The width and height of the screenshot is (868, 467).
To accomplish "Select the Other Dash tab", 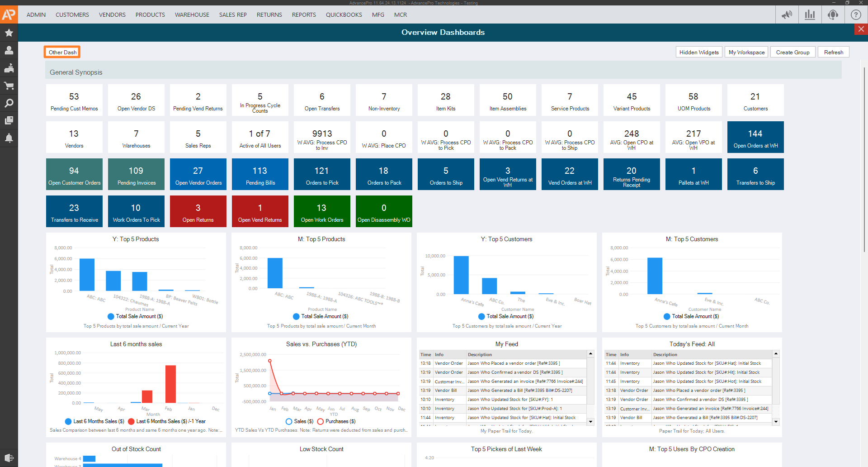I will [62, 52].
